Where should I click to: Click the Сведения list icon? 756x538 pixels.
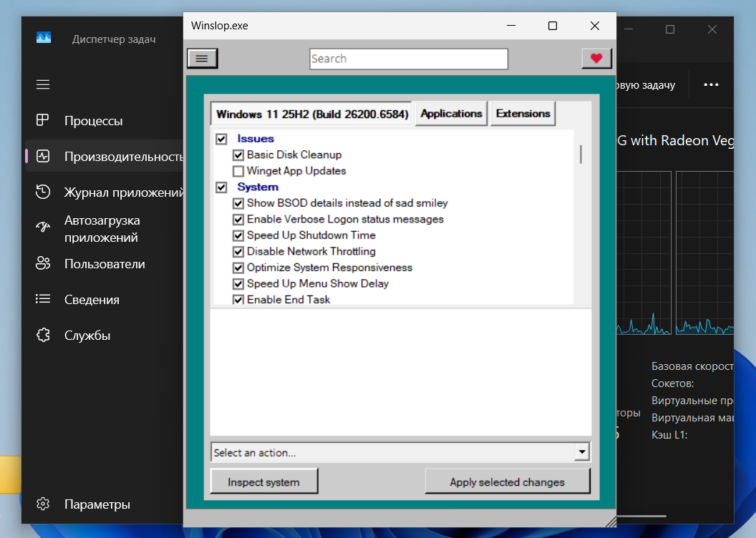click(43, 299)
